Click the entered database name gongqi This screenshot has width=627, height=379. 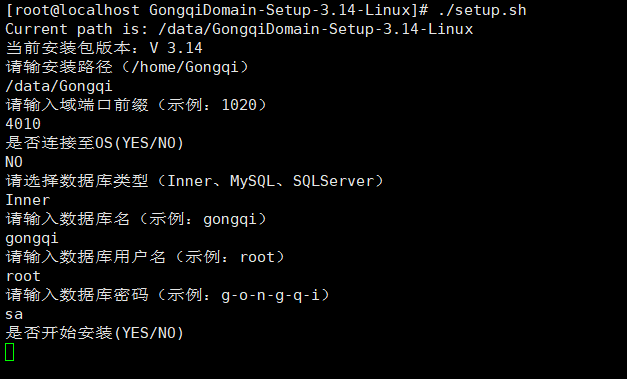pyautogui.click(x=32, y=239)
